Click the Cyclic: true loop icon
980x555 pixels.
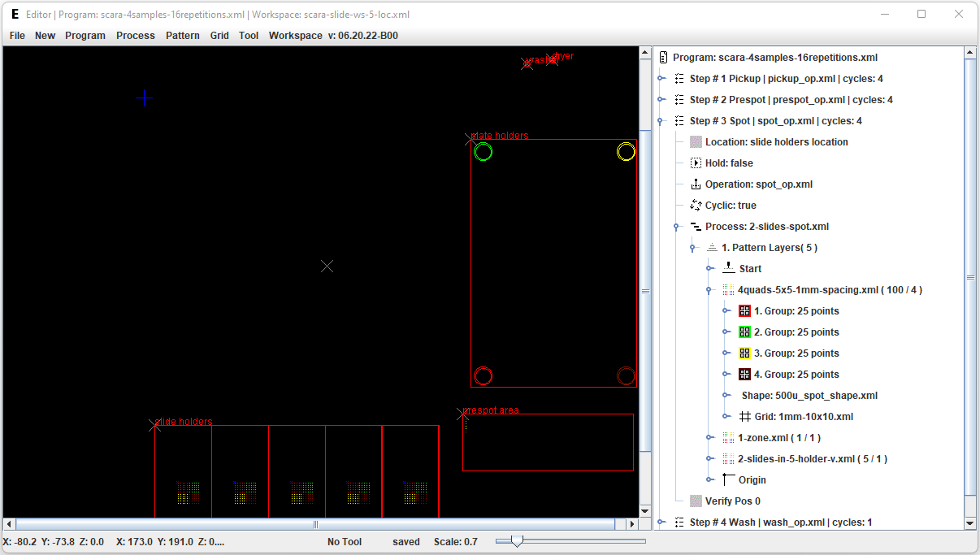696,206
